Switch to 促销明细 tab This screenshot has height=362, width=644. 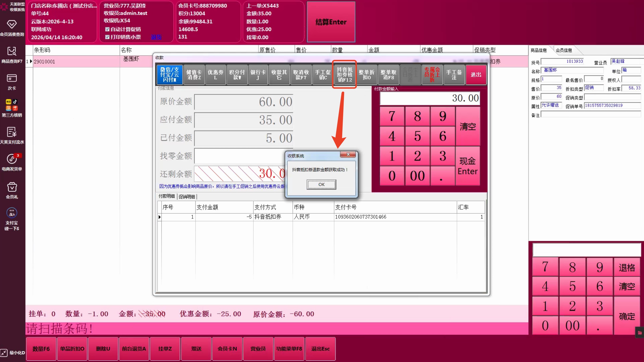pos(187,197)
